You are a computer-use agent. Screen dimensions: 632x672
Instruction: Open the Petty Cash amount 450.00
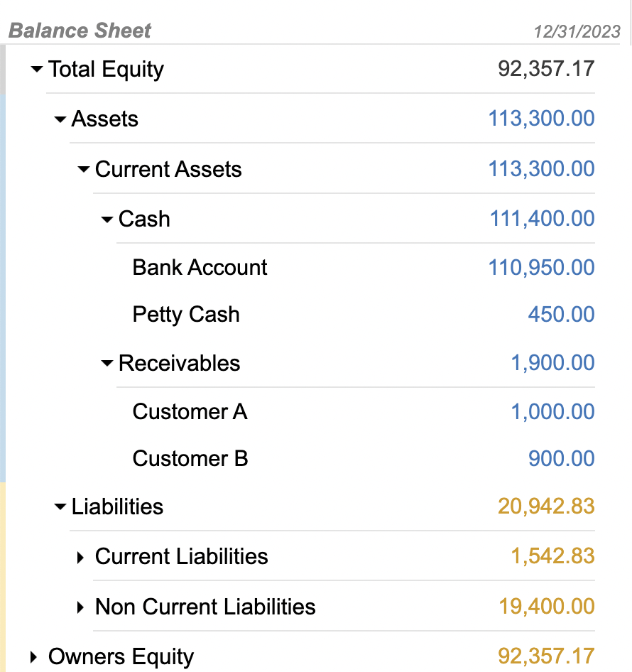[x=562, y=314]
